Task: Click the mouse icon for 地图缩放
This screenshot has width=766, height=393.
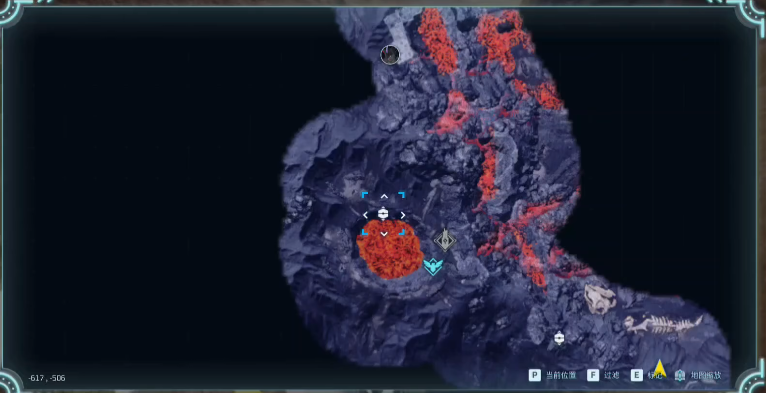Action: coord(680,375)
